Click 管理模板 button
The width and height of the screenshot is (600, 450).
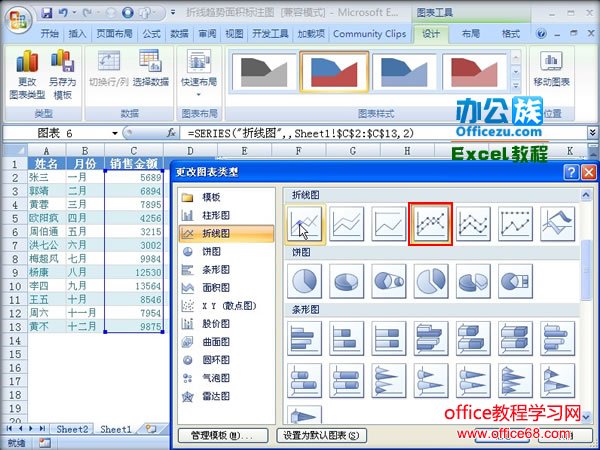coord(223,435)
